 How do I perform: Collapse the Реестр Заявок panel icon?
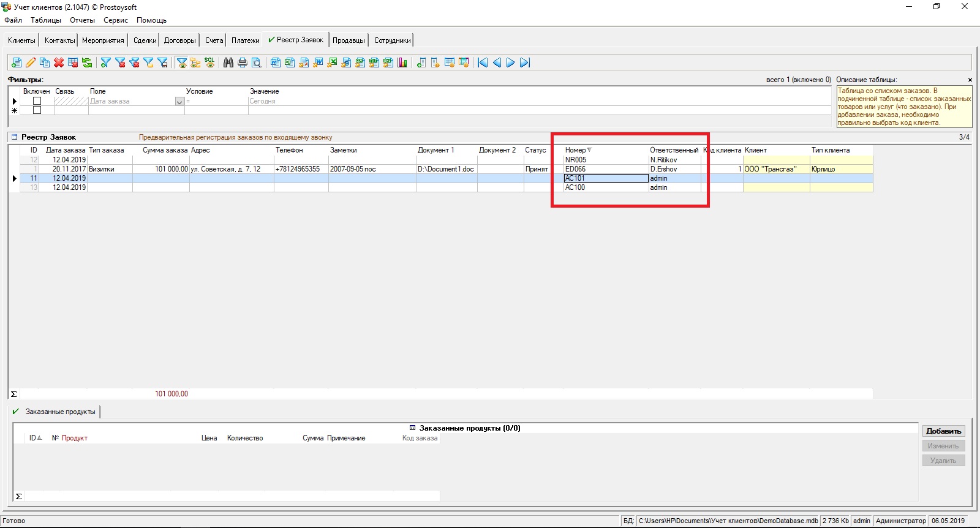(x=15, y=137)
